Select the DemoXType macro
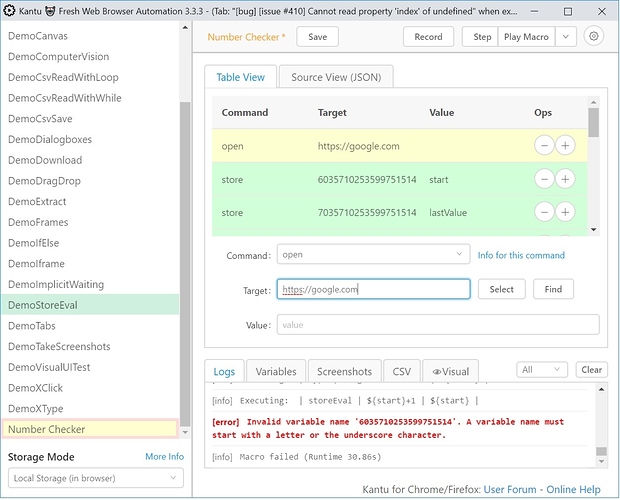620x500 pixels. point(91,408)
